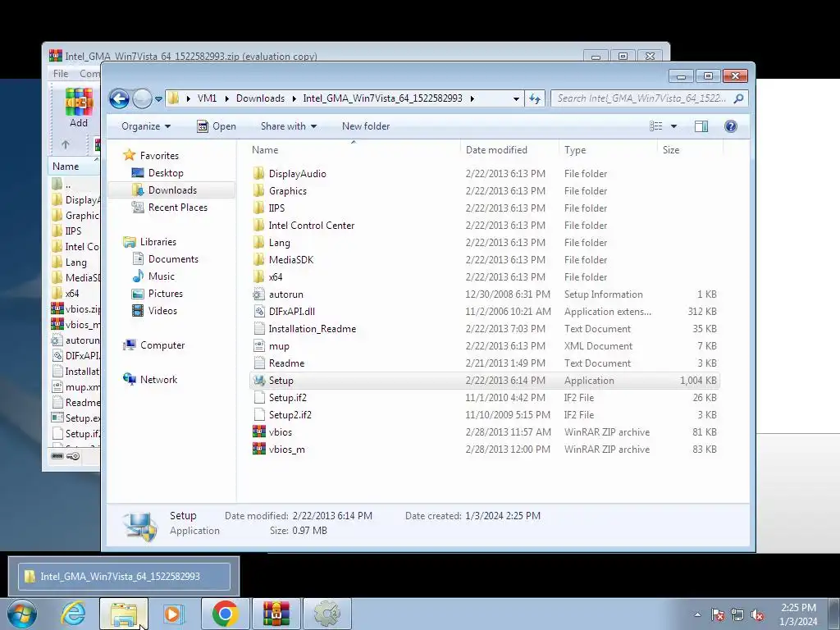The height and width of the screenshot is (630, 840).
Task: Click the Explorer Back navigation arrow
Action: point(119,98)
